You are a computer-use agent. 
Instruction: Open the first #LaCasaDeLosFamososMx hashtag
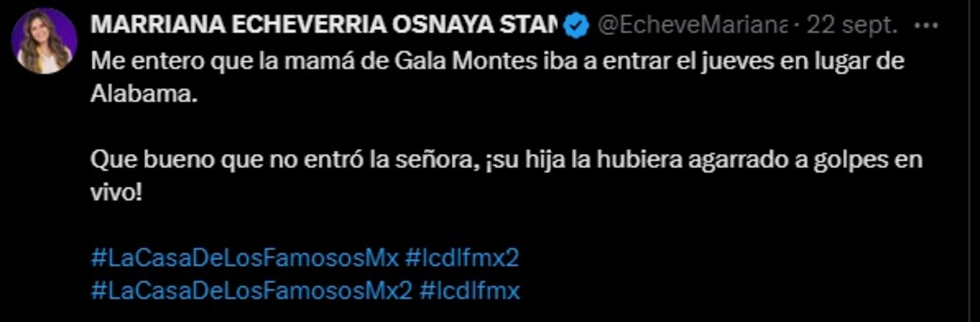point(244,258)
